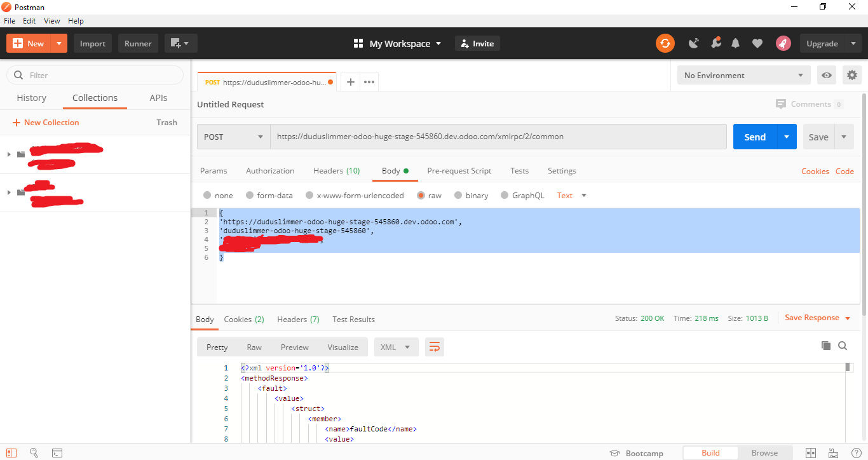868x460 pixels.
Task: Click the environment quick look eye icon
Action: pos(827,75)
